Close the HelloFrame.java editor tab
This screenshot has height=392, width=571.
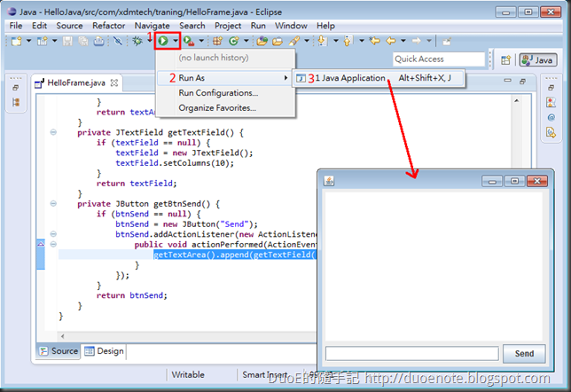tap(113, 83)
